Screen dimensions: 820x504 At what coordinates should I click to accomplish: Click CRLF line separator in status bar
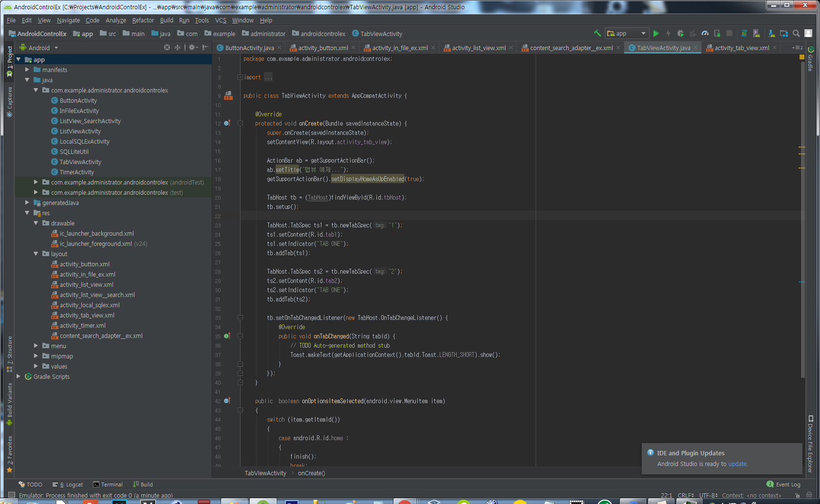click(686, 495)
